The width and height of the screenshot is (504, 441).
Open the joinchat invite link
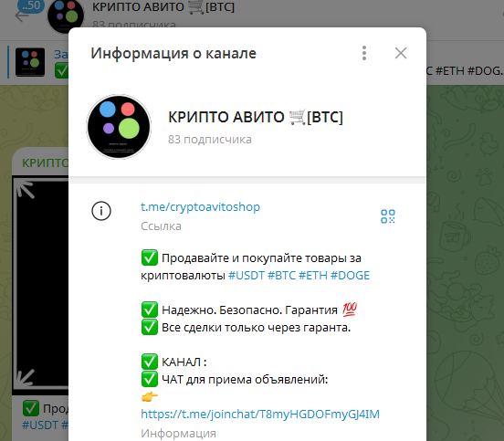point(260,414)
